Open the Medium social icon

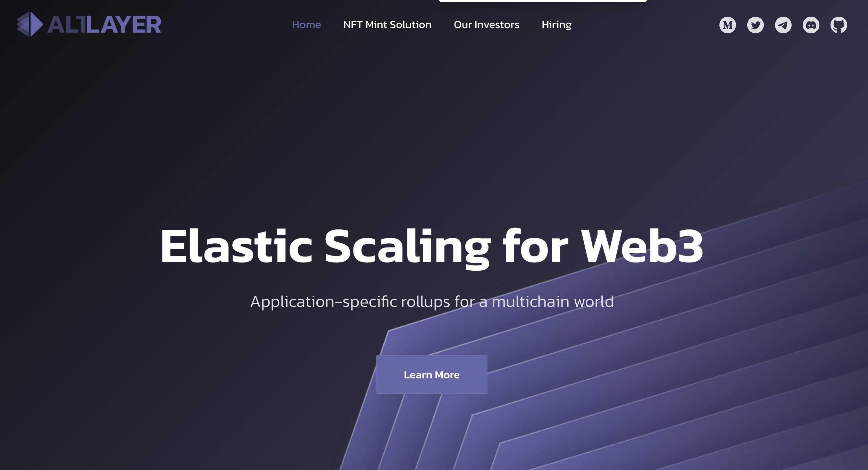coord(728,24)
